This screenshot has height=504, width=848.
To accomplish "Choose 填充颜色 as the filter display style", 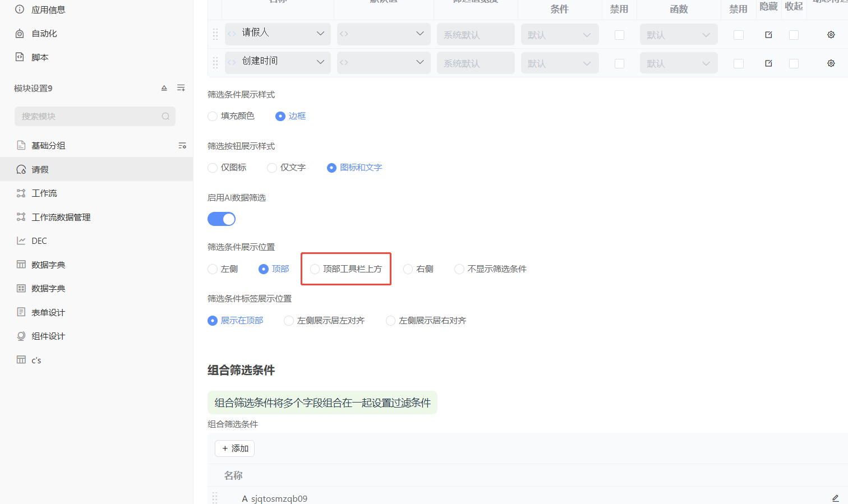I will (213, 116).
